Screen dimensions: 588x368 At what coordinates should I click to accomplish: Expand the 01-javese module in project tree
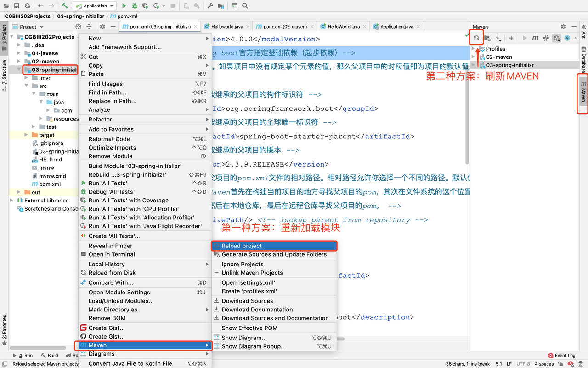(19, 53)
